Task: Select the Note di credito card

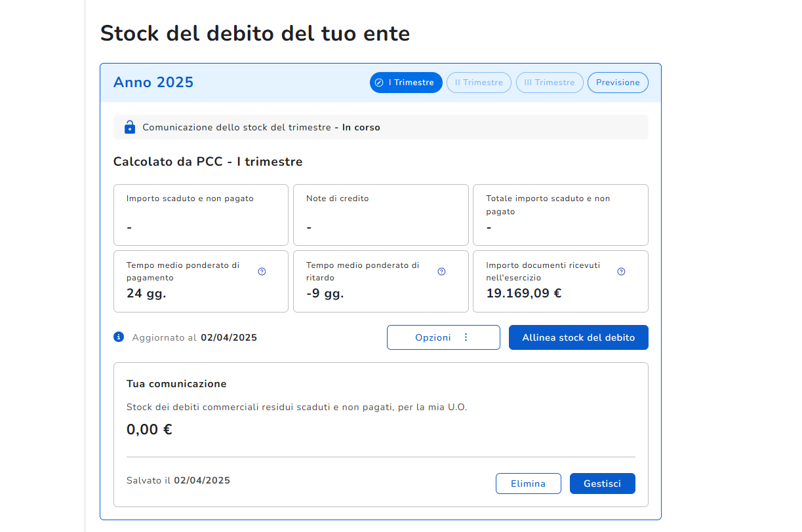Action: pos(380,215)
